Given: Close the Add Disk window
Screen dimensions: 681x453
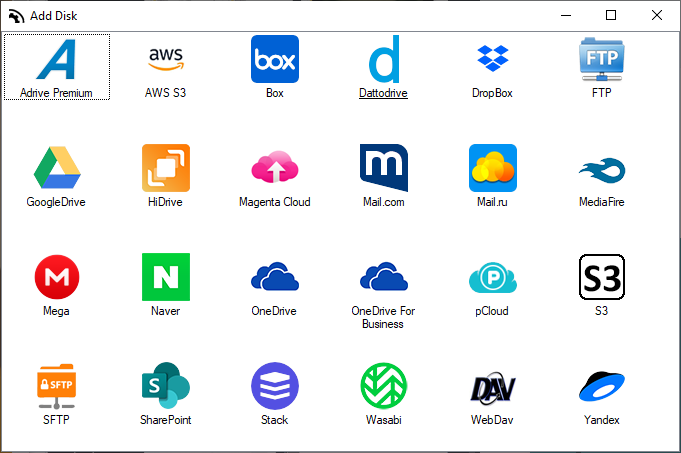Looking at the screenshot, I should [x=657, y=15].
